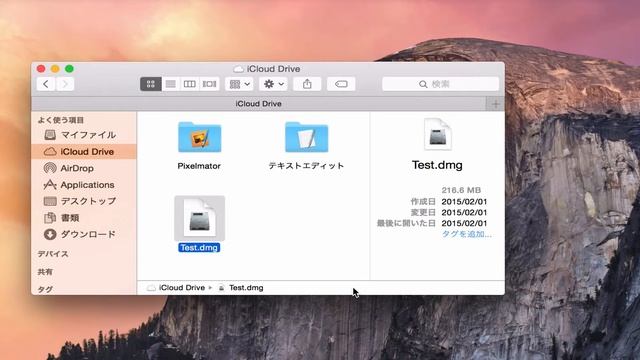640x360 pixels.
Task: Close the Finder window with red button
Action: coord(41,69)
